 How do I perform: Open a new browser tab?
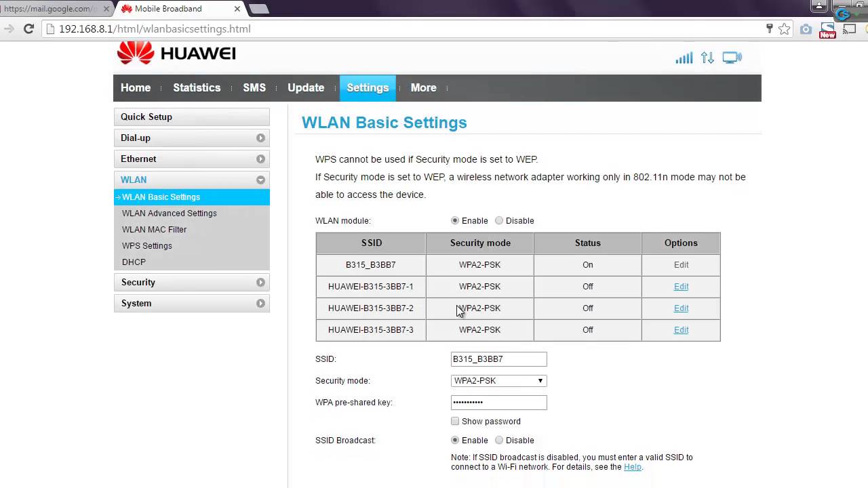[x=258, y=9]
